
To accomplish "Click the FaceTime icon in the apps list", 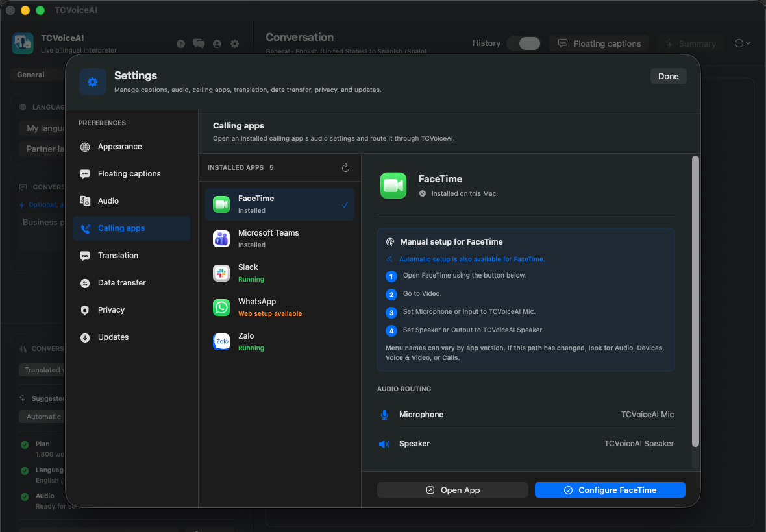I will pyautogui.click(x=221, y=204).
